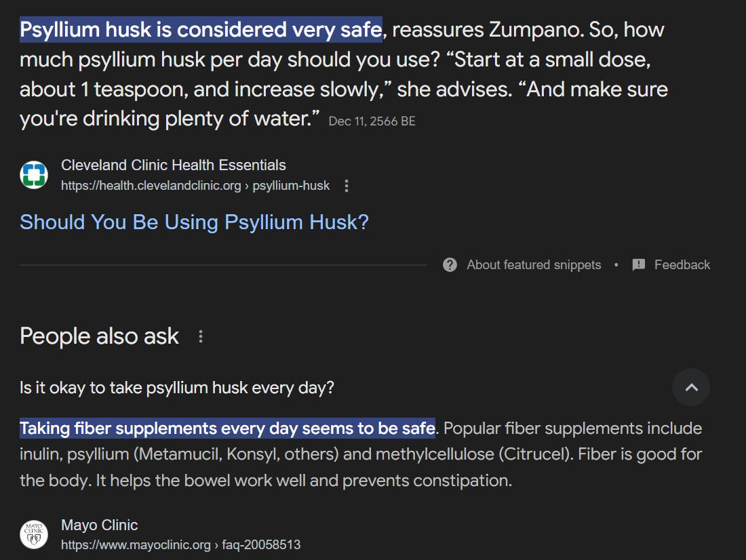
Task: Collapse the psyllium husk every day answer
Action: pyautogui.click(x=691, y=387)
